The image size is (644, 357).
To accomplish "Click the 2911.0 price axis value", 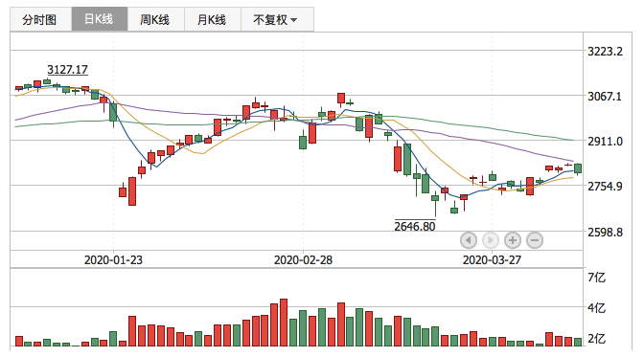I will tap(605, 142).
